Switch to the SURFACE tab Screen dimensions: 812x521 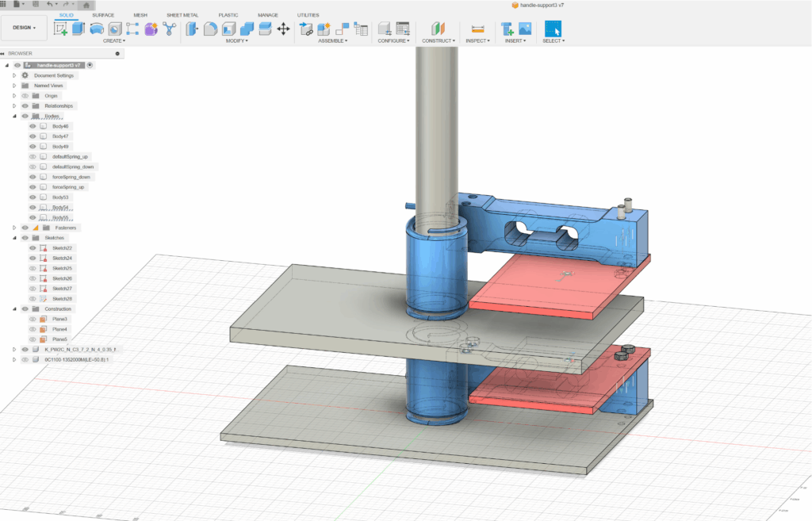pos(102,15)
